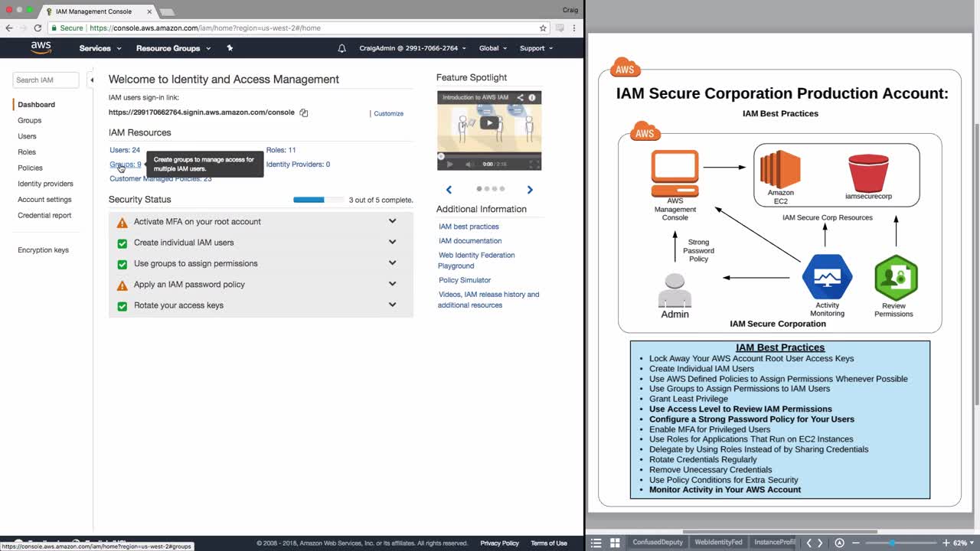The image size is (980, 551).
Task: Play the Introduction to AWS IAM video
Action: 489,122
